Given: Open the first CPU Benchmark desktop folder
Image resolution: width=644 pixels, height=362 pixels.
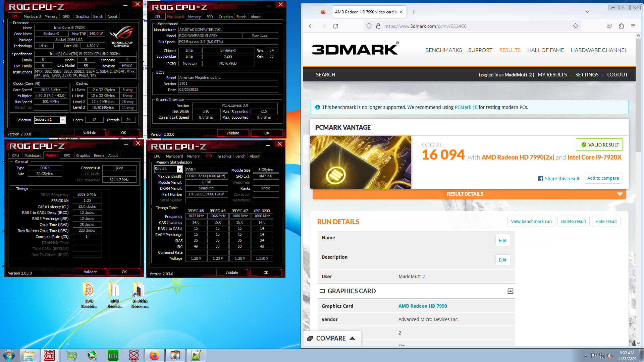Looking at the screenshot, I should (89, 295).
